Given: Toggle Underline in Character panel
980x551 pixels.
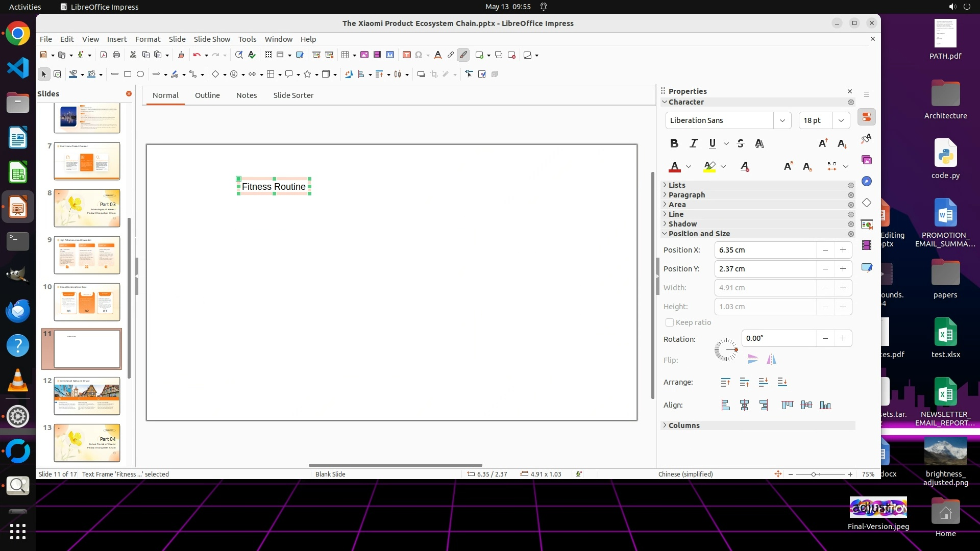Looking at the screenshot, I should click(x=713, y=144).
